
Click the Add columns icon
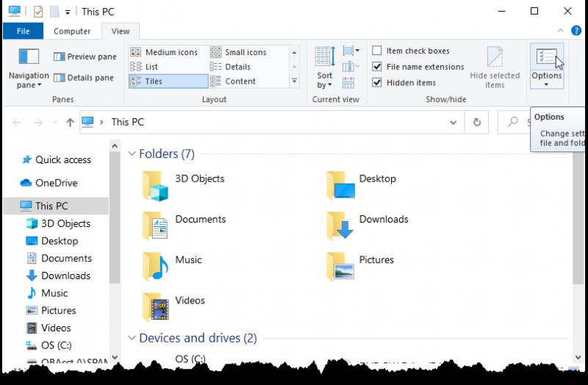click(x=351, y=67)
